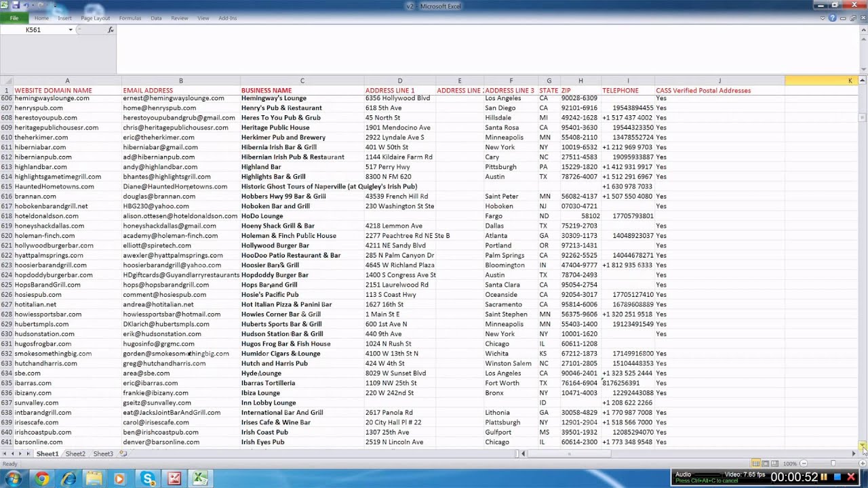Open the Data ribbon tab
The height and width of the screenshot is (488, 868).
tap(156, 18)
